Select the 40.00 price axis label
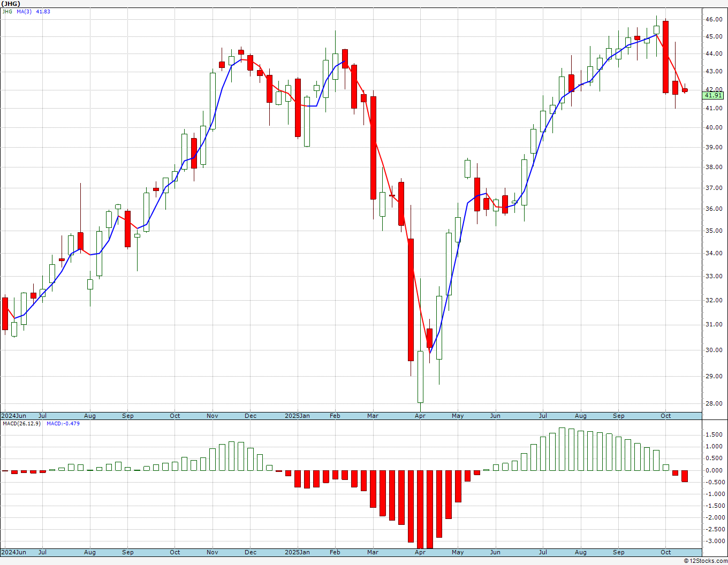The image size is (728, 565). 714,127
